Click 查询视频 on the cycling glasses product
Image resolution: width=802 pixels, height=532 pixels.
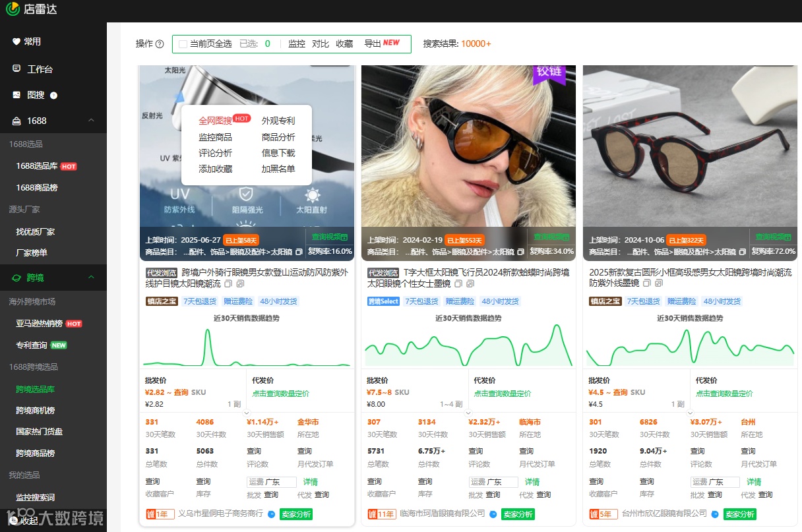point(330,237)
